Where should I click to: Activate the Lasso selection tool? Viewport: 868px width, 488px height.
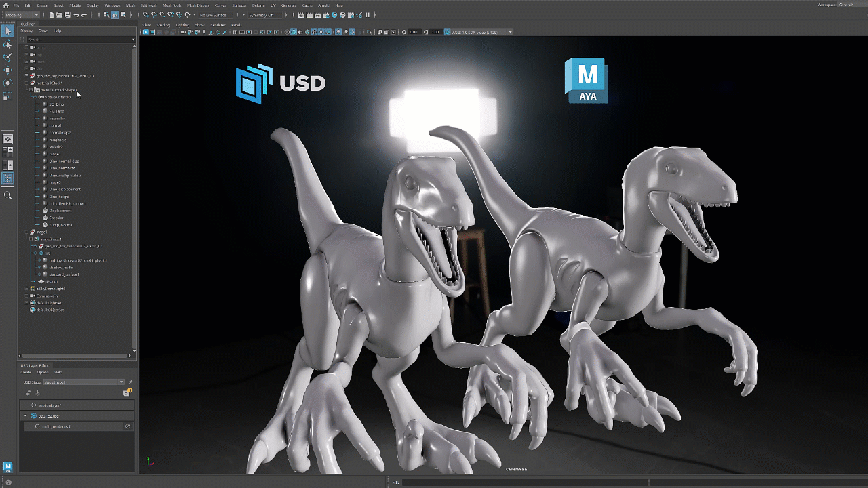tap(8, 44)
